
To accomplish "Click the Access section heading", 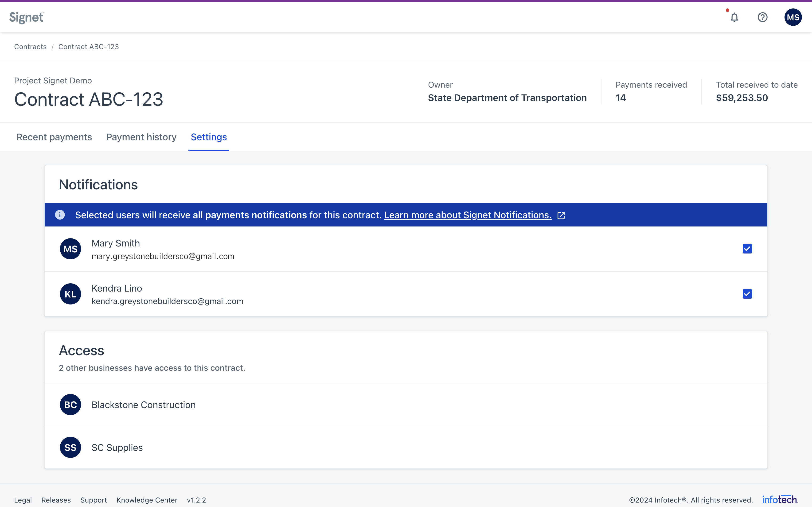I will point(82,350).
